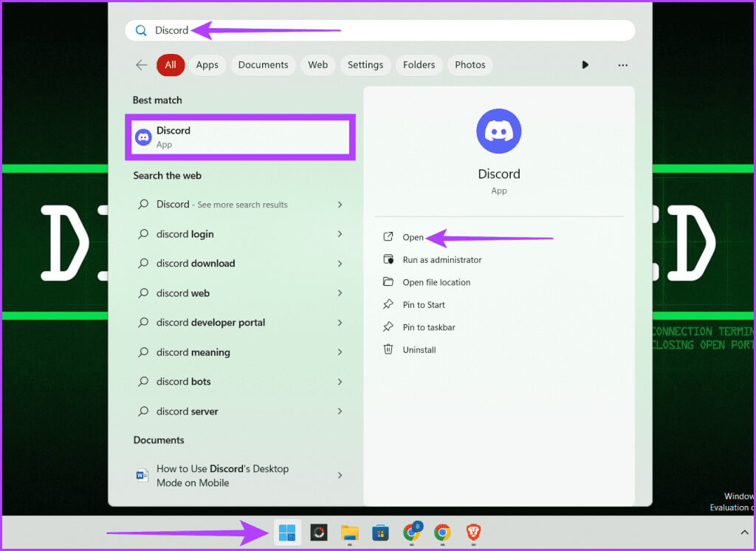Expand the 'discord download' suggestion chevron
The width and height of the screenshot is (756, 551).
point(340,264)
